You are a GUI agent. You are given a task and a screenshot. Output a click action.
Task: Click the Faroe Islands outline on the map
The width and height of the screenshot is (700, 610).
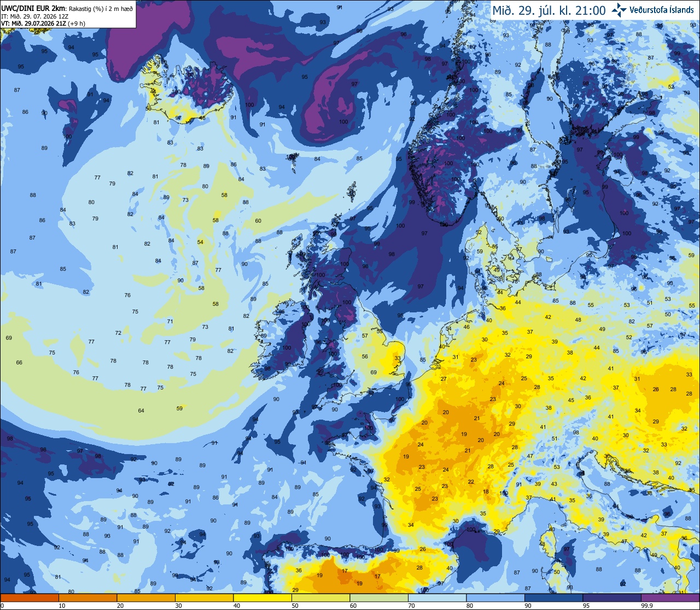[x=293, y=159]
